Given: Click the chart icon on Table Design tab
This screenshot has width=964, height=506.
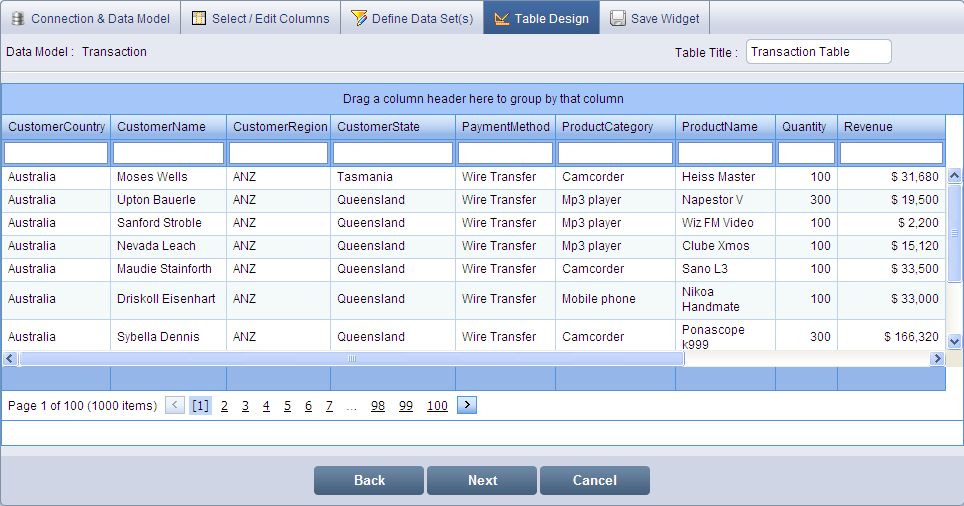Looking at the screenshot, I should tap(502, 18).
